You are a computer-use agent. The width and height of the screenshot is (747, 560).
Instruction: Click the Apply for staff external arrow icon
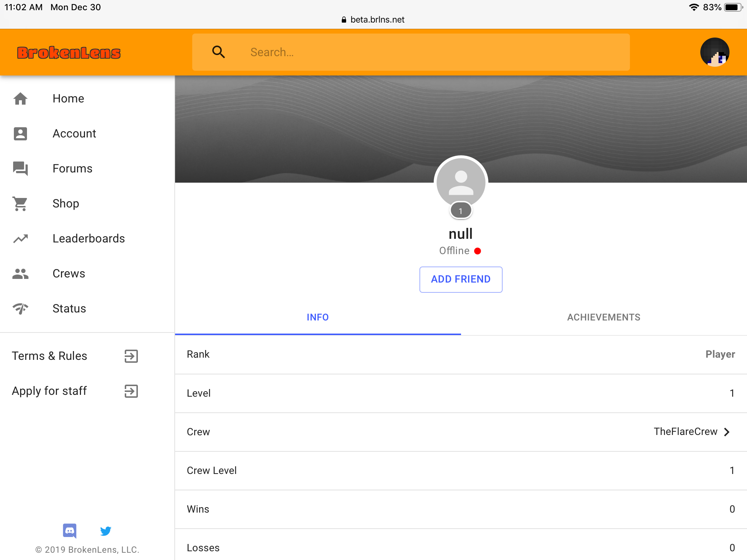[x=131, y=391]
